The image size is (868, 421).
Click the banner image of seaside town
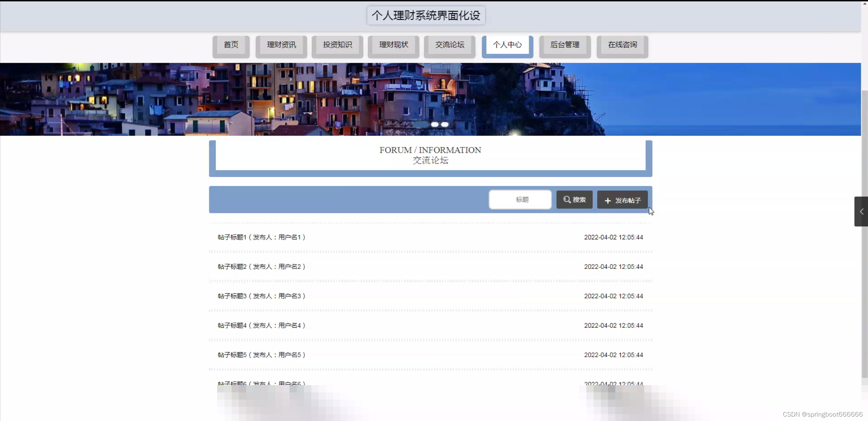pyautogui.click(x=238, y=98)
